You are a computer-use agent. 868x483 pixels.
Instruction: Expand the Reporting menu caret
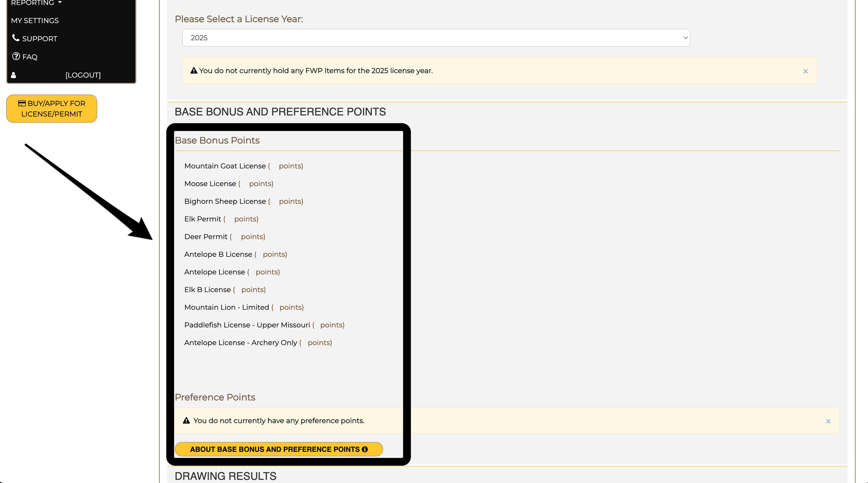[x=60, y=2]
